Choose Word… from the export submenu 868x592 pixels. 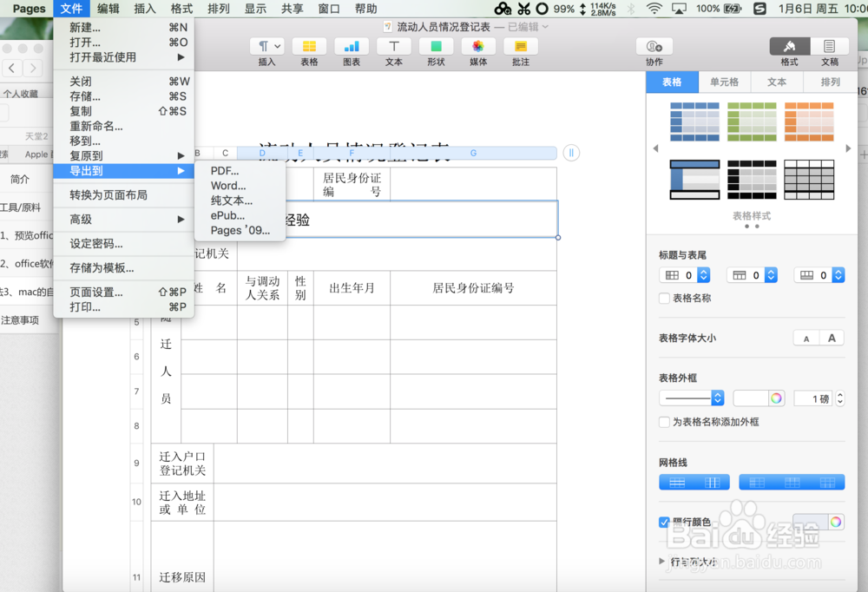(227, 186)
